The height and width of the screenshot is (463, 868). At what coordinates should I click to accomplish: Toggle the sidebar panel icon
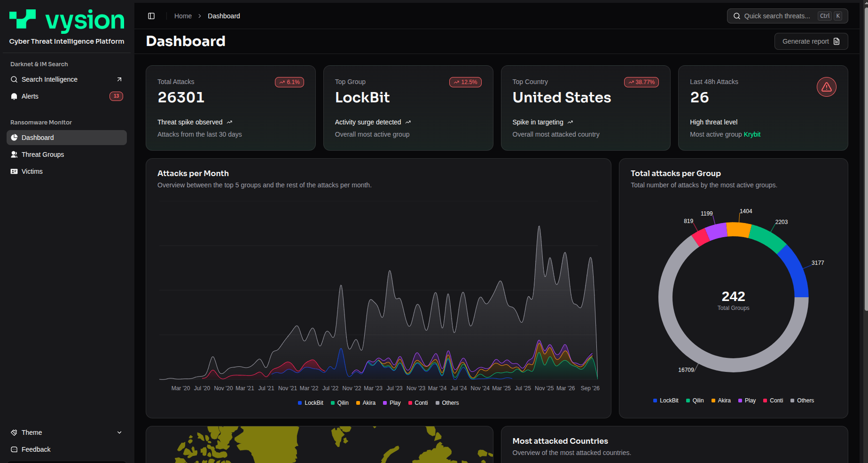[x=151, y=16]
